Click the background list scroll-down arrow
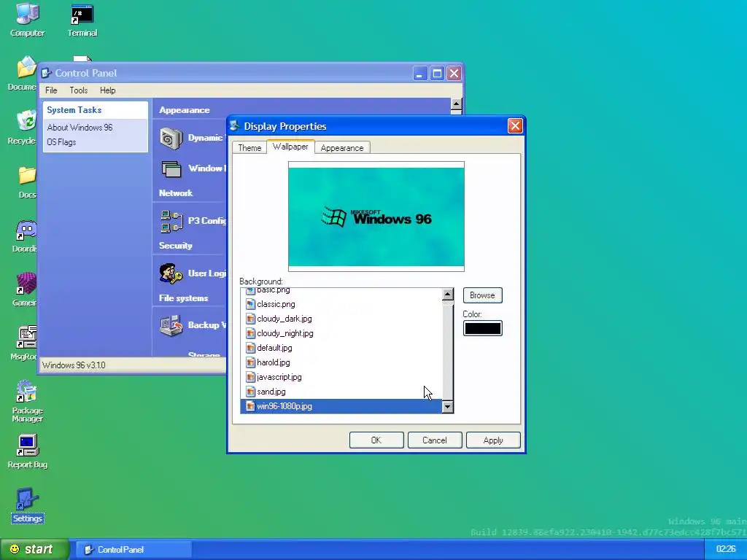 coord(447,407)
